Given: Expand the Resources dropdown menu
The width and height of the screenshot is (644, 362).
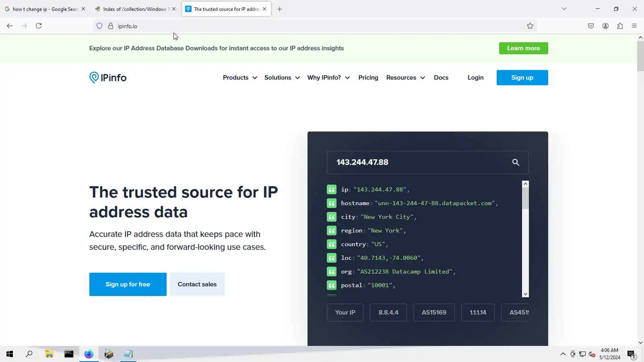Looking at the screenshot, I should coord(406,78).
